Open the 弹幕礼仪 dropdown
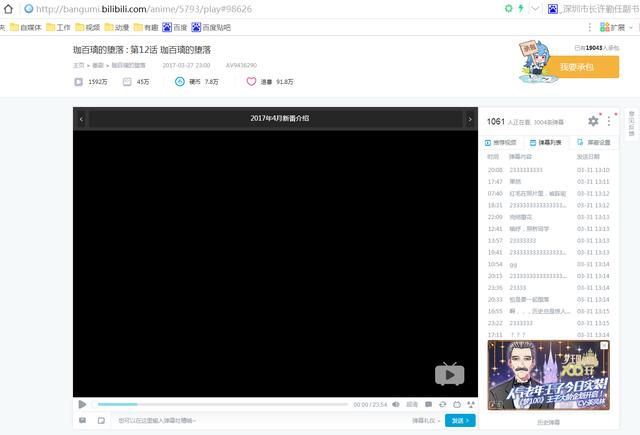The image size is (640, 435). click(x=426, y=420)
